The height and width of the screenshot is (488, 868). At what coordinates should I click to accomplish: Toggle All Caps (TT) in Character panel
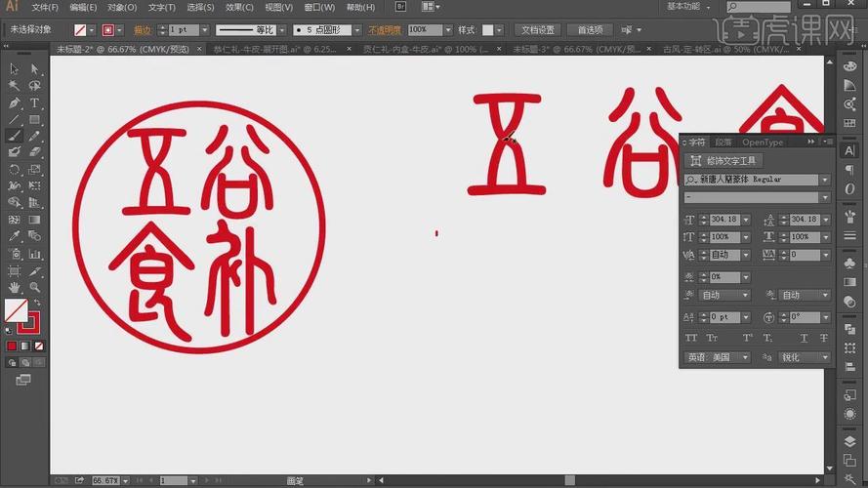coord(691,338)
